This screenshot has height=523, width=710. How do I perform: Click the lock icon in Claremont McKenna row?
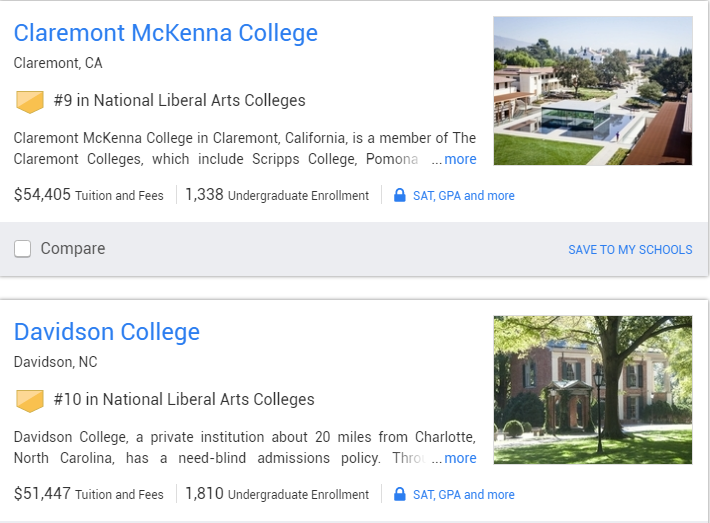click(400, 196)
